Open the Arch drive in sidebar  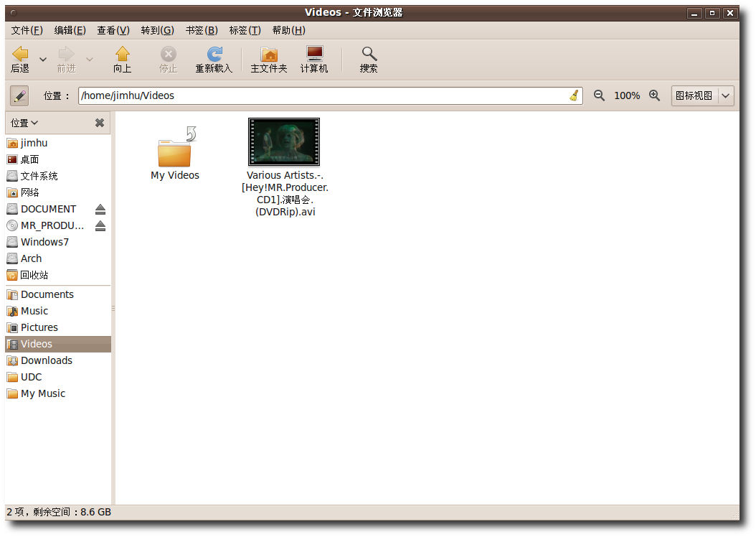click(58, 258)
